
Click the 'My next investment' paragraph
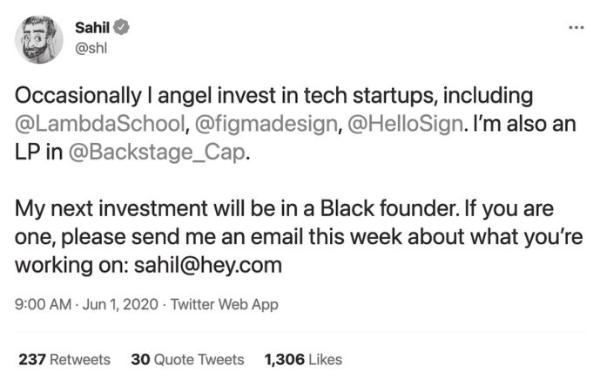pyautogui.click(x=298, y=237)
